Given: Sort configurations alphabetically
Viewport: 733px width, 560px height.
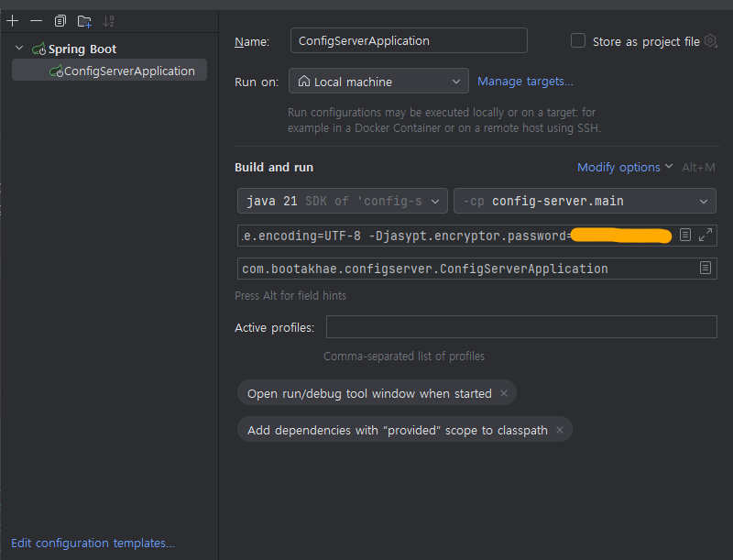Looking at the screenshot, I should click(108, 20).
